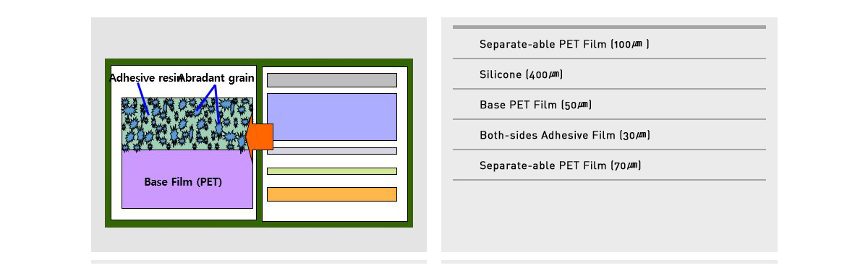The width and height of the screenshot is (868, 268).
Task: Click the orange arrow pointing at the film
Action: (x=260, y=137)
